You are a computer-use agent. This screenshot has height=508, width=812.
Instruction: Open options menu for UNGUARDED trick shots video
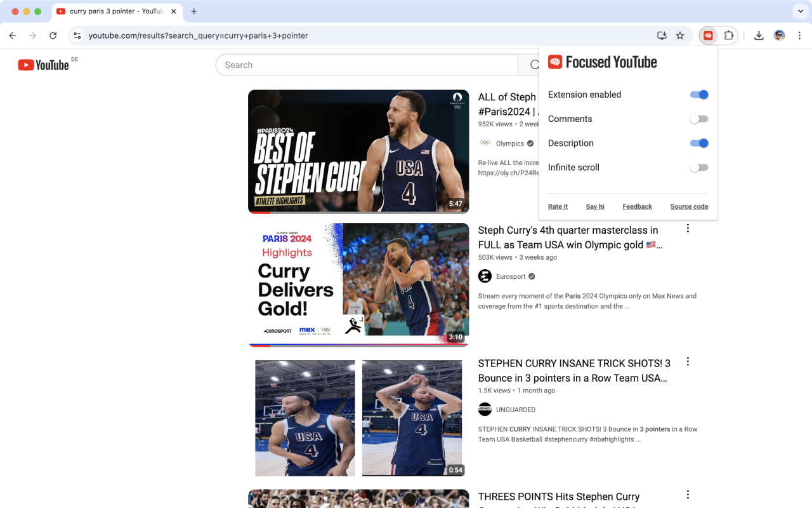click(688, 361)
